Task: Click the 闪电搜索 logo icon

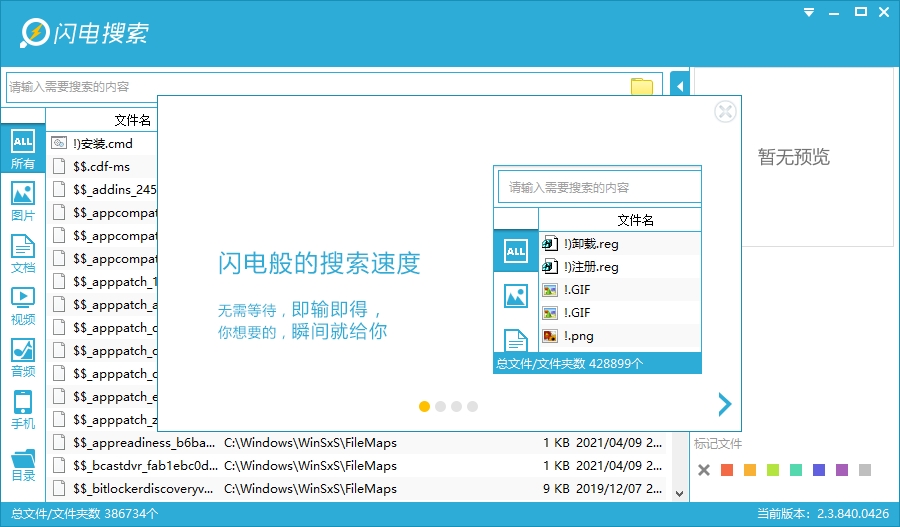Action: coord(34,33)
